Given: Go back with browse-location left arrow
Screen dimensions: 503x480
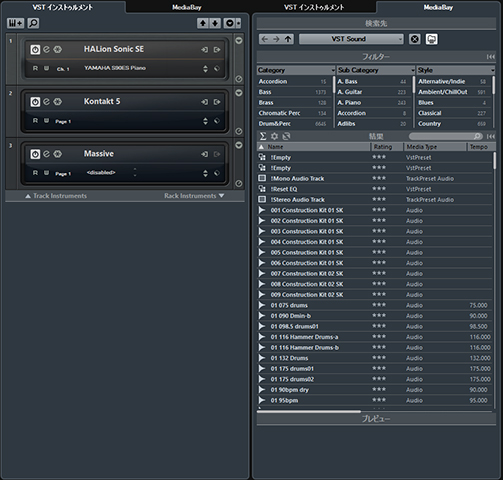Looking at the screenshot, I should coord(265,39).
